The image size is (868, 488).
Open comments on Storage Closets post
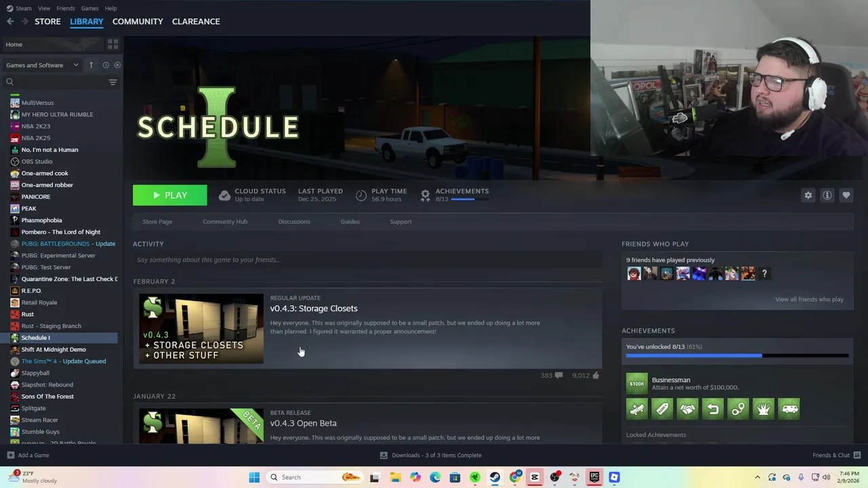point(559,375)
